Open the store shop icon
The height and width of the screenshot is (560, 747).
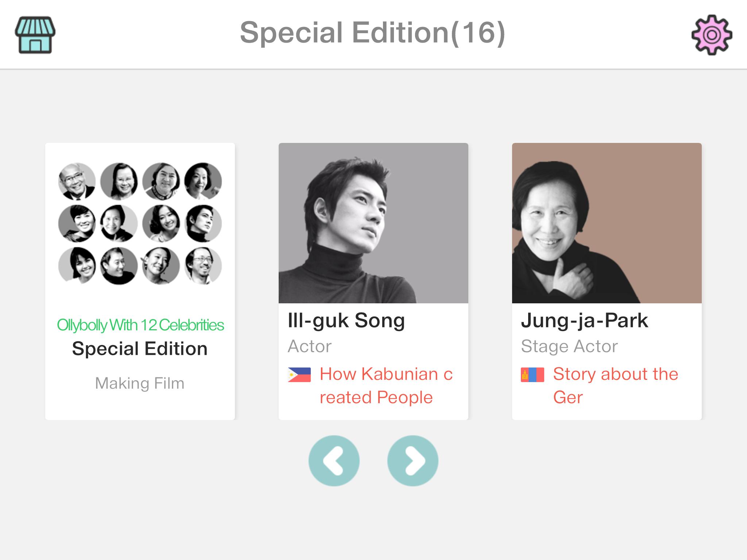tap(35, 35)
